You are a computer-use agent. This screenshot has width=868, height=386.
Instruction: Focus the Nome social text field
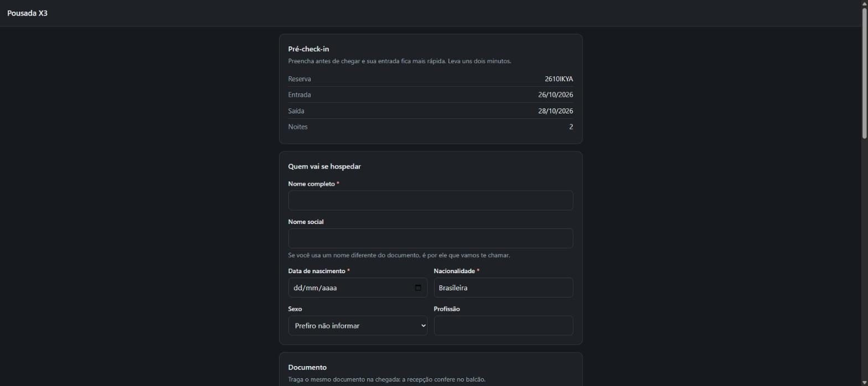click(x=430, y=238)
